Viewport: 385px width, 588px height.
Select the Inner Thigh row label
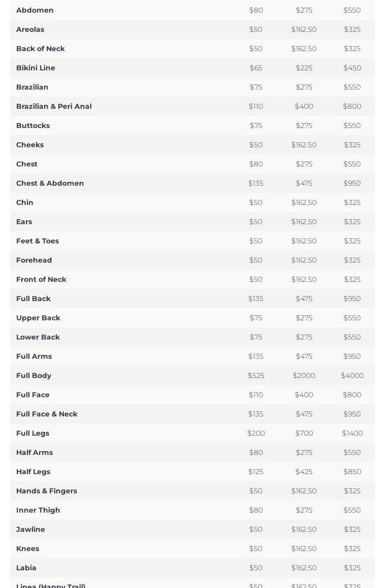point(38,510)
